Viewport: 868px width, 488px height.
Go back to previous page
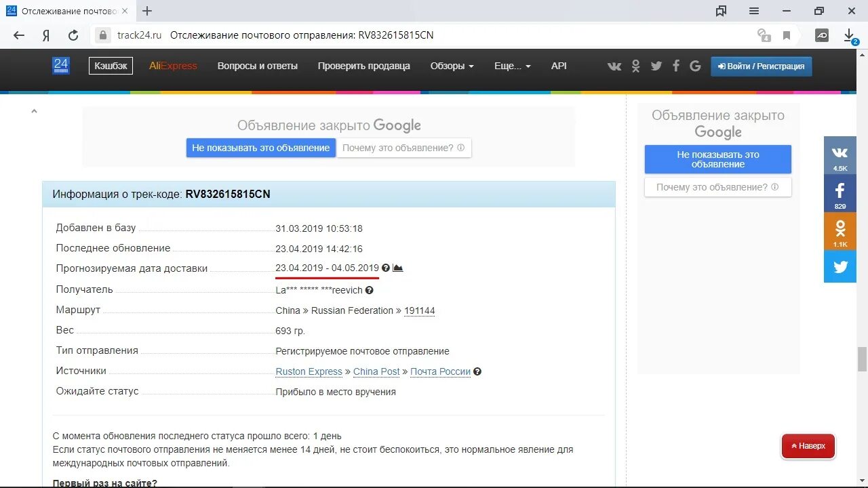pyautogui.click(x=19, y=36)
